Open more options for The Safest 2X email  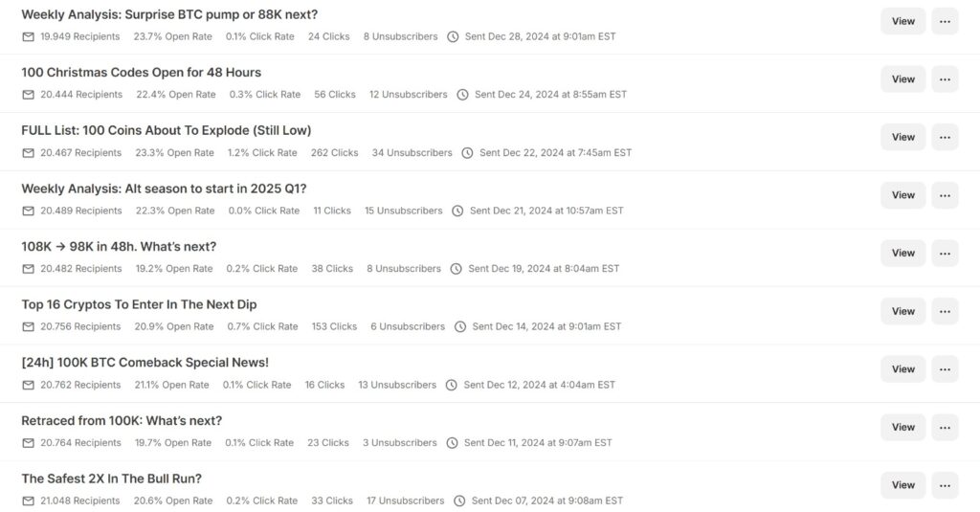tap(945, 485)
